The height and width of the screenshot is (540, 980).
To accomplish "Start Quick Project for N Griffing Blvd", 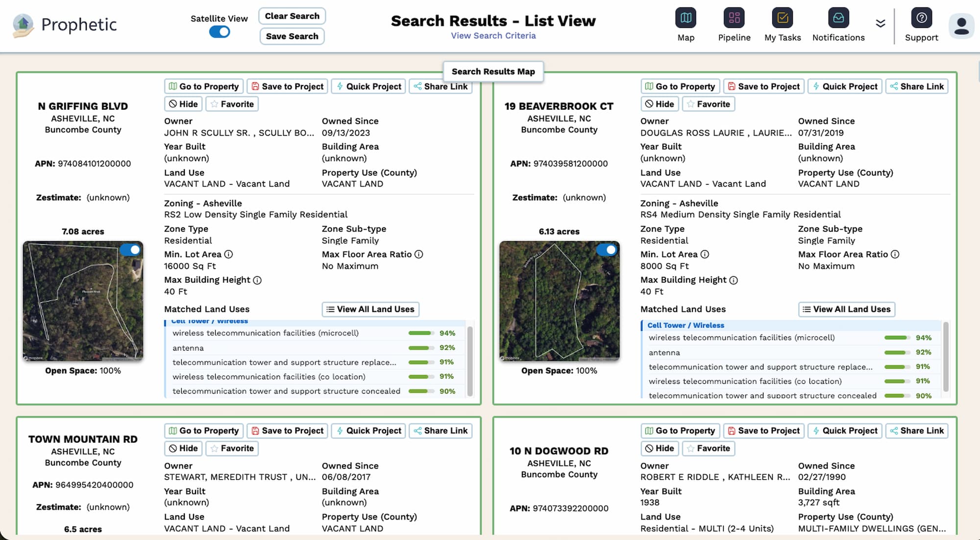I will (x=368, y=87).
